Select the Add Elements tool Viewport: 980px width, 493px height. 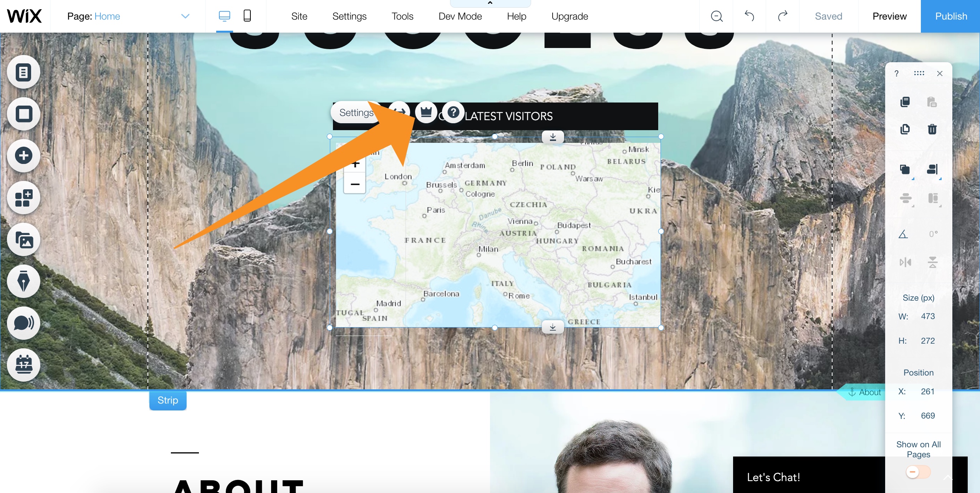[23, 156]
